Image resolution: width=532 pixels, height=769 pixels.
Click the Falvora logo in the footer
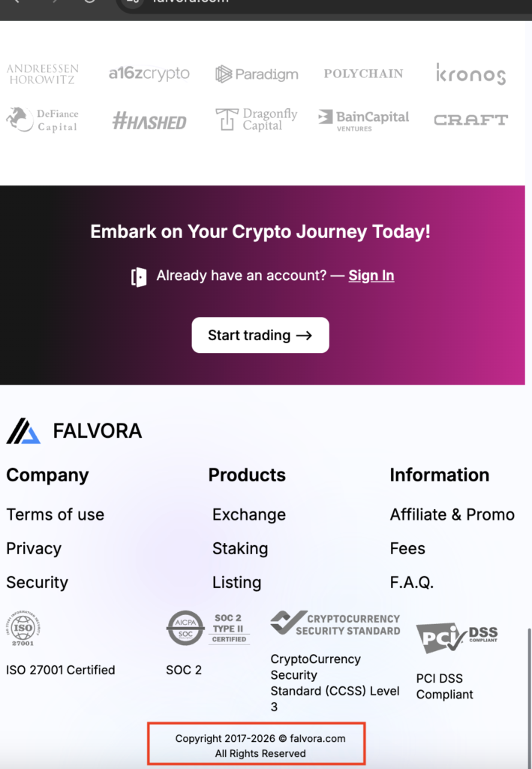74,431
